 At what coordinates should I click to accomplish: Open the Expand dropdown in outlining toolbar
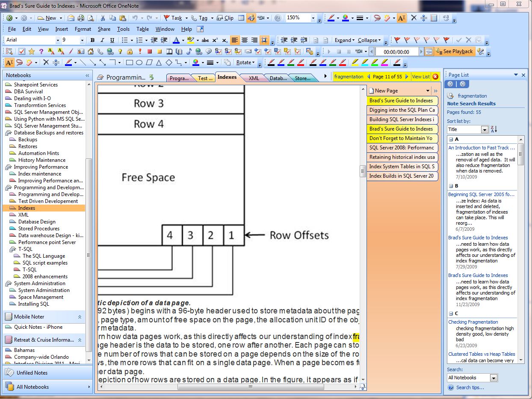345,40
